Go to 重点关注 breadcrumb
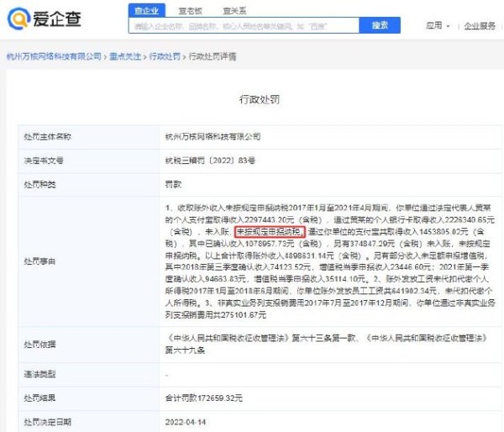The width and height of the screenshot is (504, 432). tap(124, 56)
